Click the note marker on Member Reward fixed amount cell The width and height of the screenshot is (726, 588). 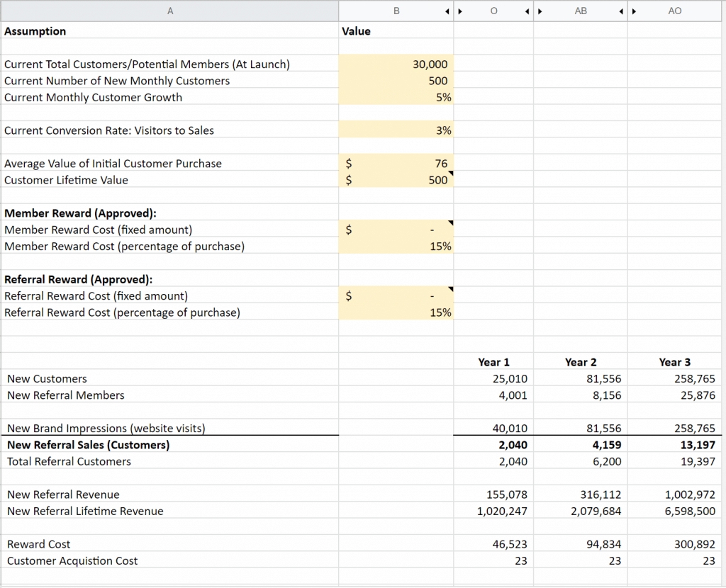pyautogui.click(x=451, y=224)
